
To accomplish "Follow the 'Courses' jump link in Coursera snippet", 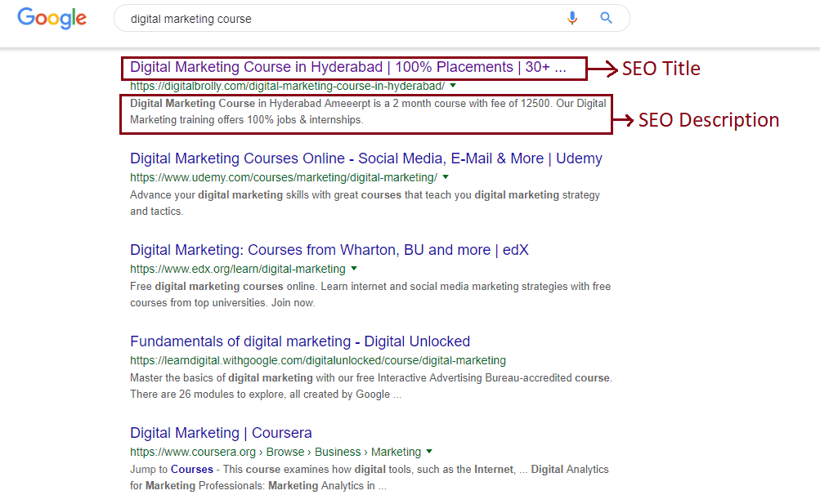I will click(192, 470).
